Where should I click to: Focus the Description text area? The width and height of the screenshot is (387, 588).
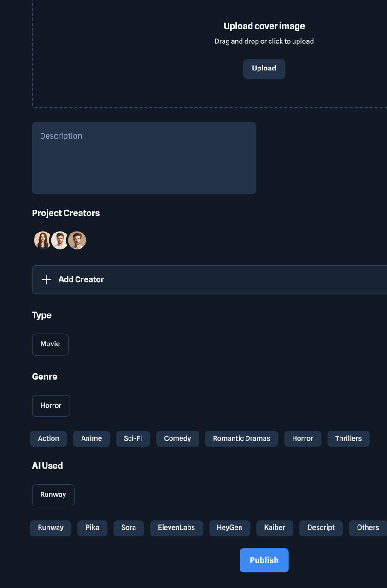144,158
